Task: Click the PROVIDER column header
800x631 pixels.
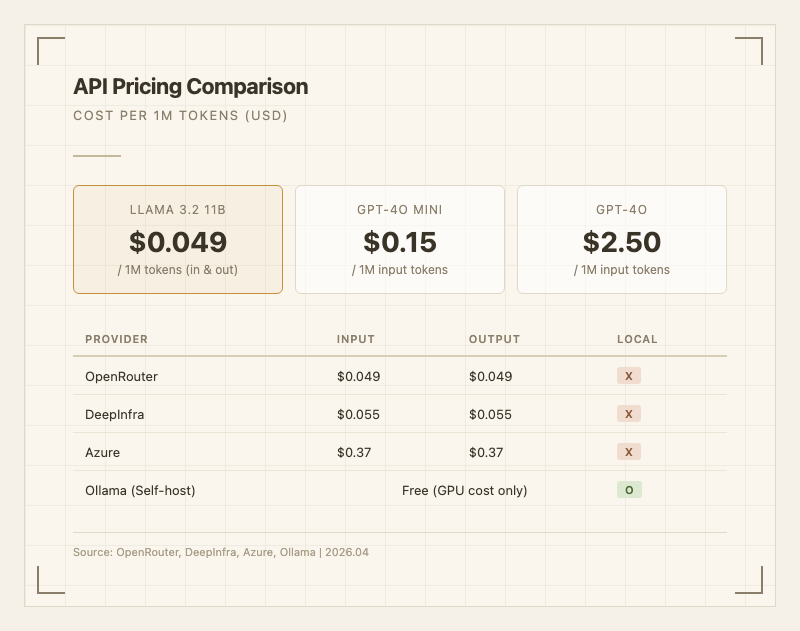Action: click(116, 339)
